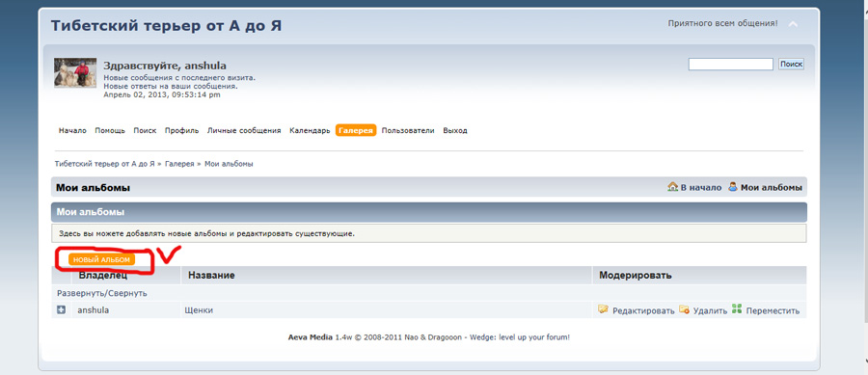Select the highlighted Галерея tab
This screenshot has height=375, width=868.
click(356, 130)
